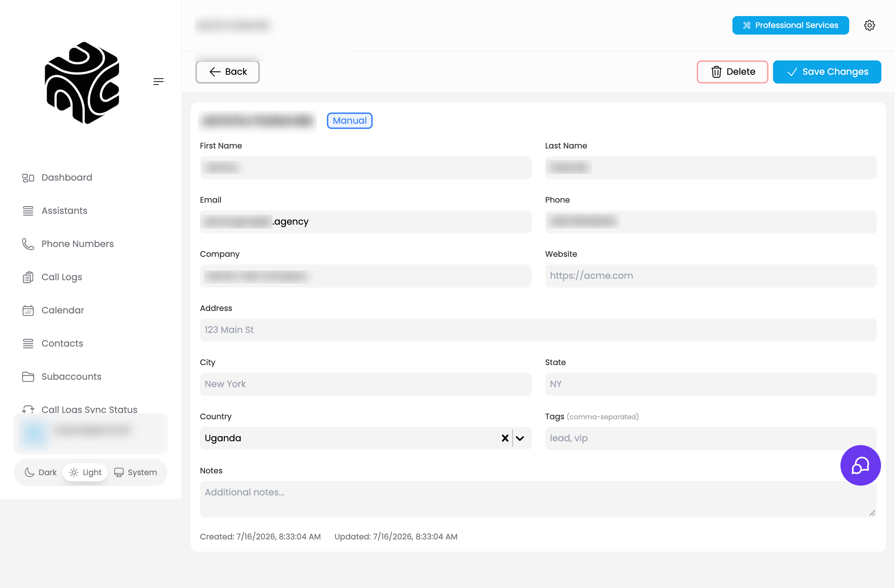Click the Subaccounts folder icon
The width and height of the screenshot is (895, 588).
pyautogui.click(x=28, y=377)
